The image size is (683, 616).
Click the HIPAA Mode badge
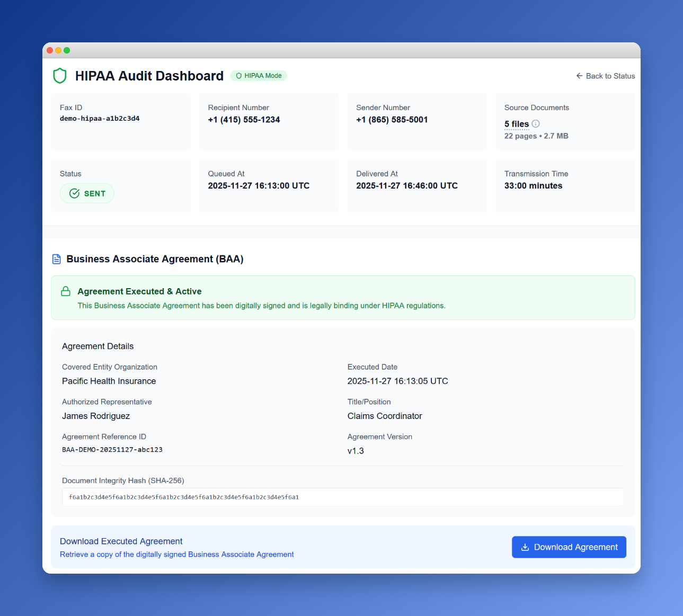point(259,76)
